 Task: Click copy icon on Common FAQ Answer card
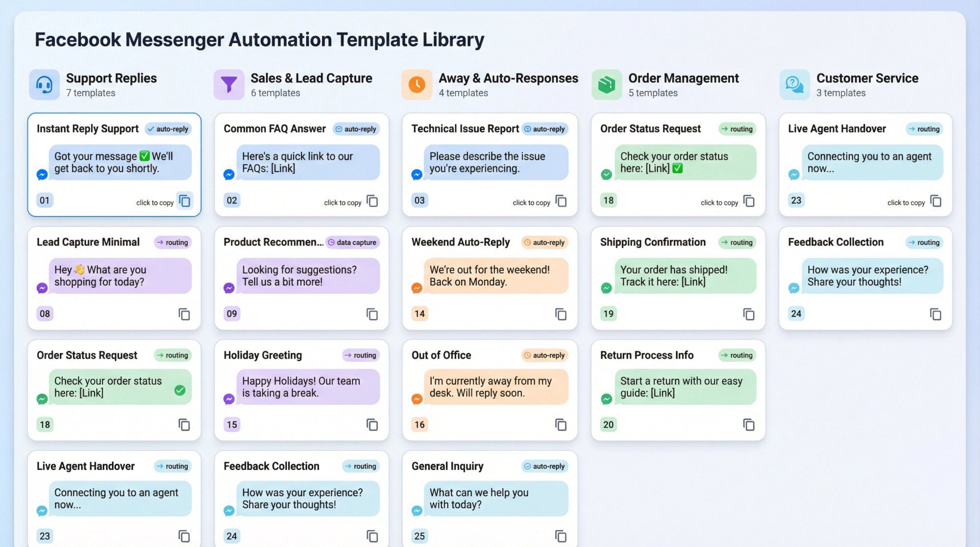pyautogui.click(x=372, y=201)
